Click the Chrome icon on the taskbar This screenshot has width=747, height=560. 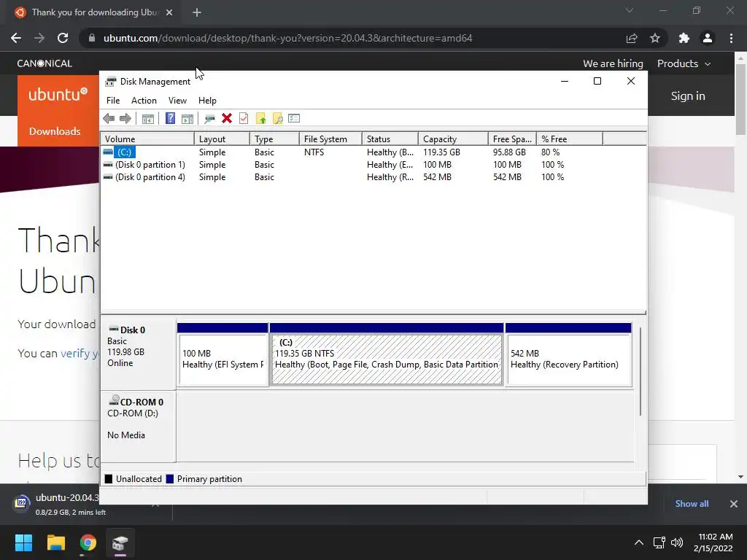(x=88, y=542)
